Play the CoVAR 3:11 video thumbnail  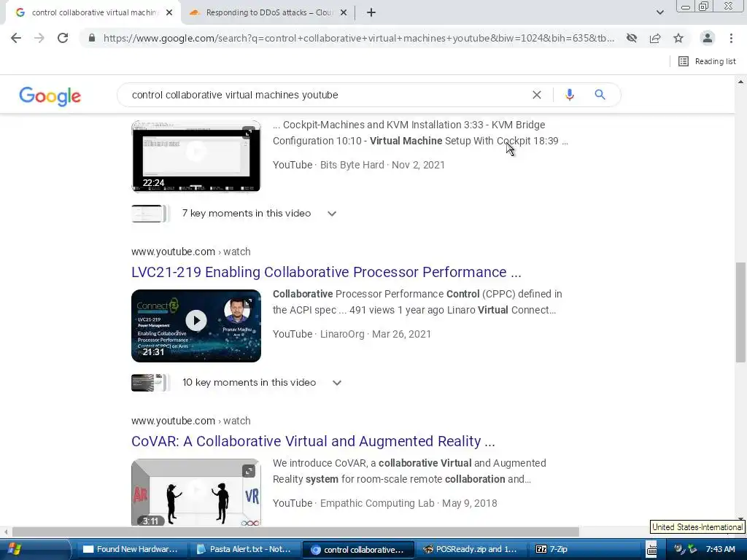point(196,492)
